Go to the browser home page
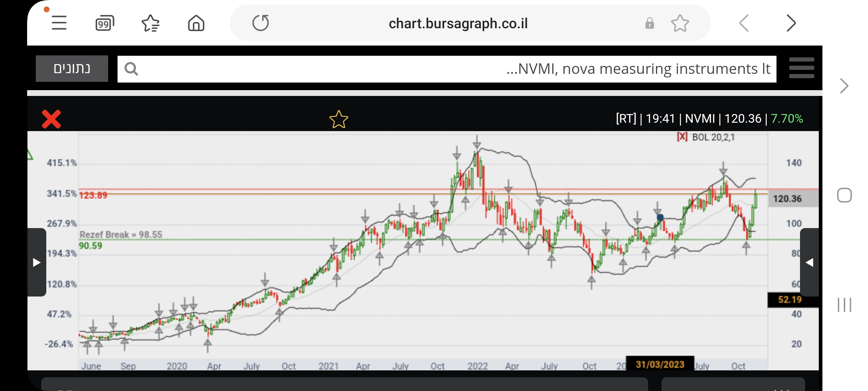The width and height of the screenshot is (868, 391). click(x=196, y=23)
